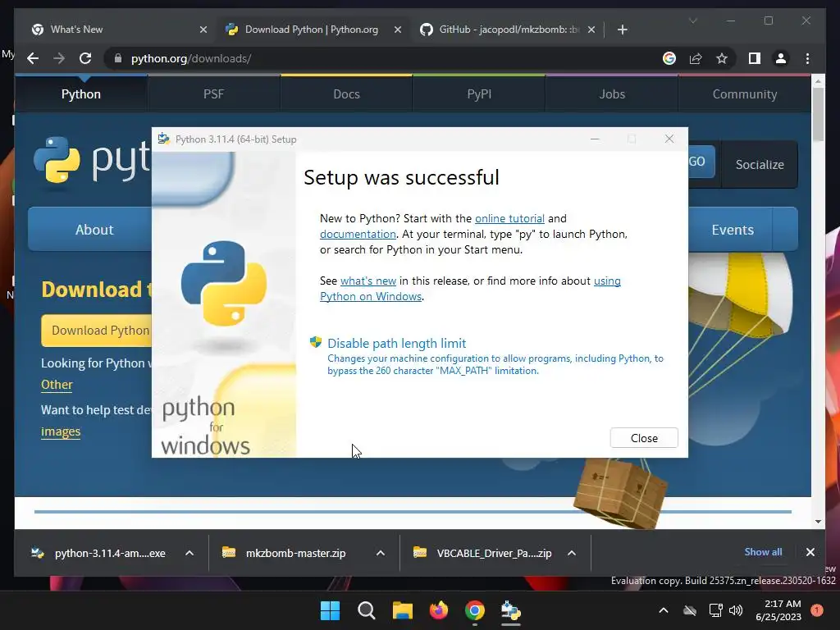The height and width of the screenshot is (630, 840).
Task: Close the What's New tab
Action: [x=203, y=30]
